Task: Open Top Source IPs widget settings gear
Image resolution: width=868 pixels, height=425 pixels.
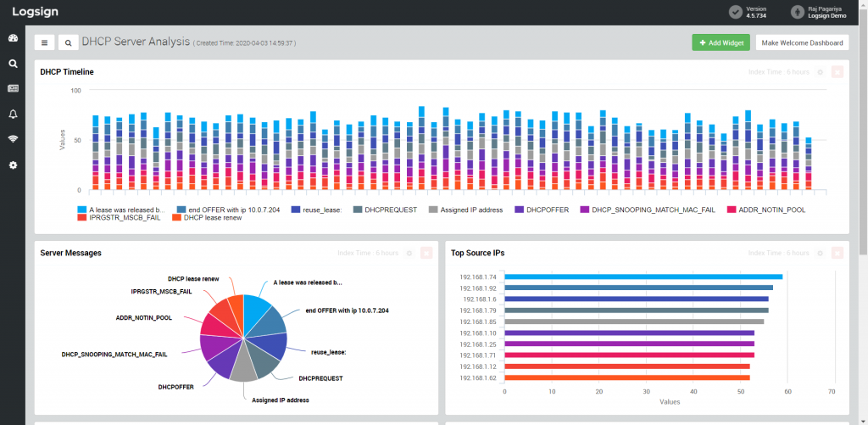Action: click(x=821, y=254)
